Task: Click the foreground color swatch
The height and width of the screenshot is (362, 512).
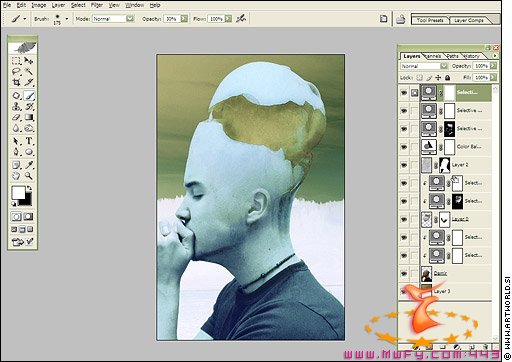Action: pos(19,192)
